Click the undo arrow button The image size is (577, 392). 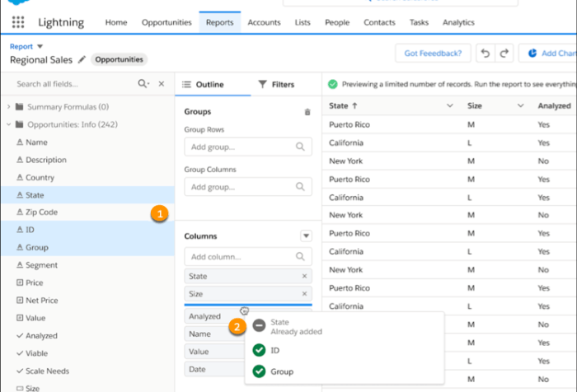pyautogui.click(x=486, y=54)
